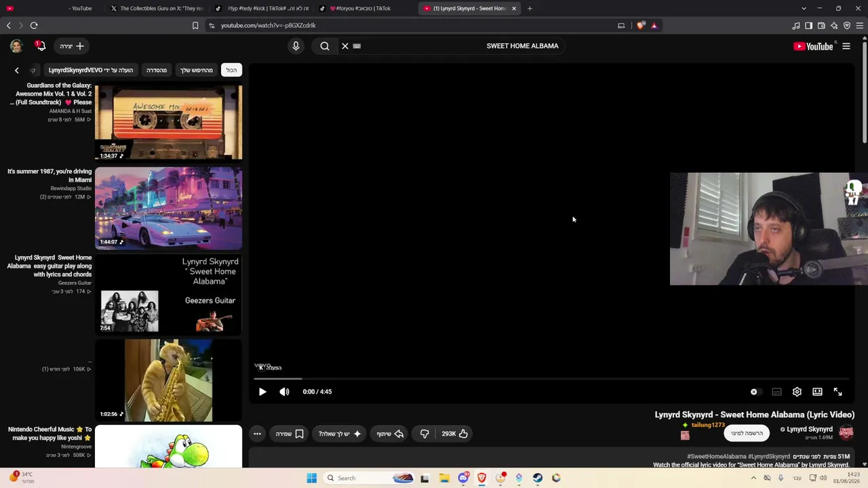Open the Lynyrd Skynyrd channel avatar
Screen dimensions: 868x488
[846, 432]
